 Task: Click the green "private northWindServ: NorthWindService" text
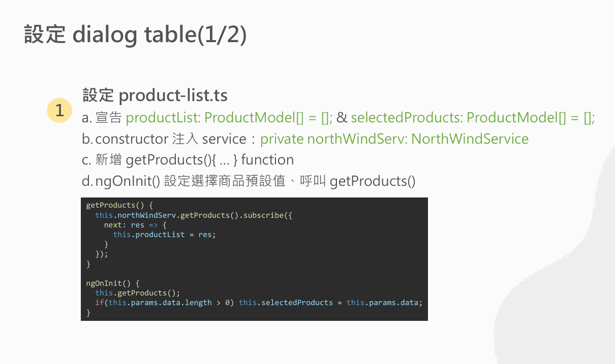[x=394, y=139]
